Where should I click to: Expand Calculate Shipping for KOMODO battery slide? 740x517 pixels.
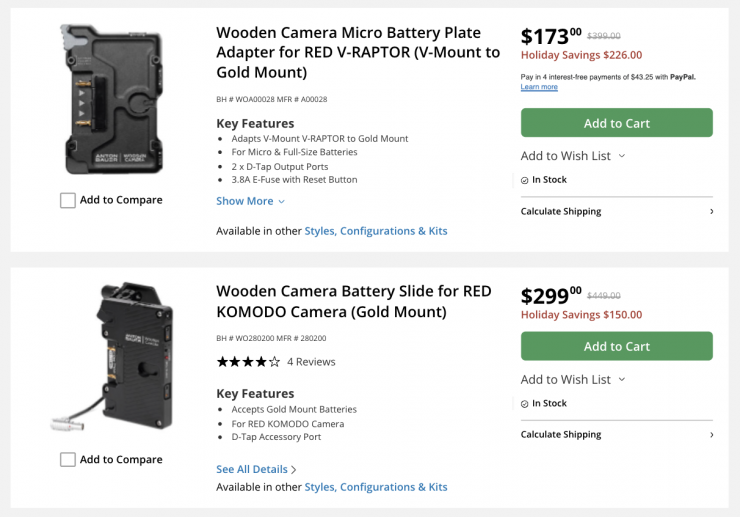click(616, 434)
